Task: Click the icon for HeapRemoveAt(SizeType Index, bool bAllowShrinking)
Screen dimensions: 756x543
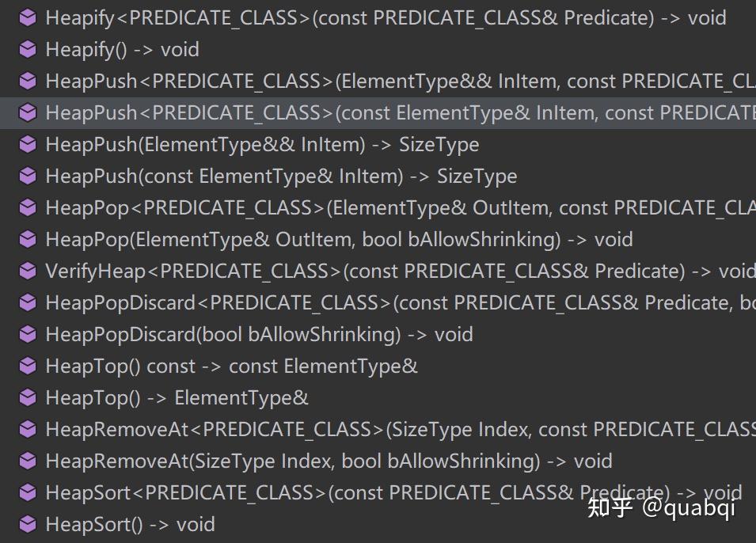Action: (28, 461)
